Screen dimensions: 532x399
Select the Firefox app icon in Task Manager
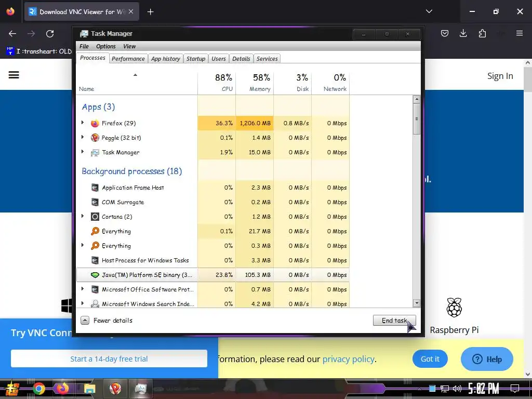(95, 123)
